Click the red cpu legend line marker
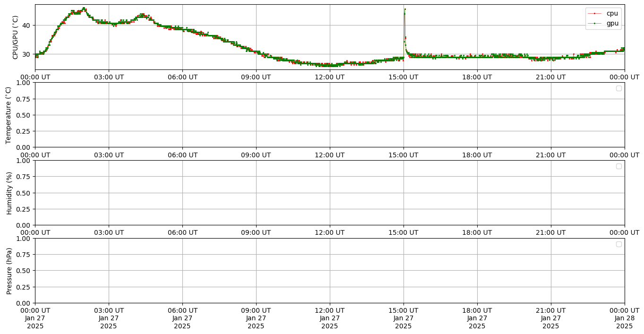The width and height of the screenshot is (644, 334). tap(594, 14)
